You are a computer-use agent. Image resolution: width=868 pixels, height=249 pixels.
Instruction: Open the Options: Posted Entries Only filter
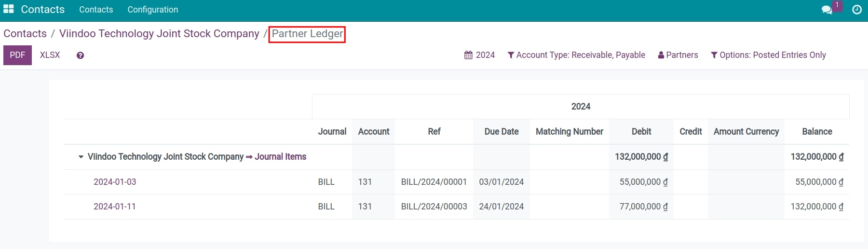pos(768,55)
